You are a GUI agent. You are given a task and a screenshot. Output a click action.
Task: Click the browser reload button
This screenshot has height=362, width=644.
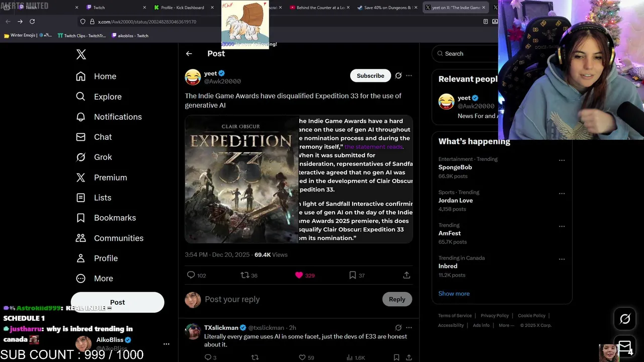coord(32,22)
